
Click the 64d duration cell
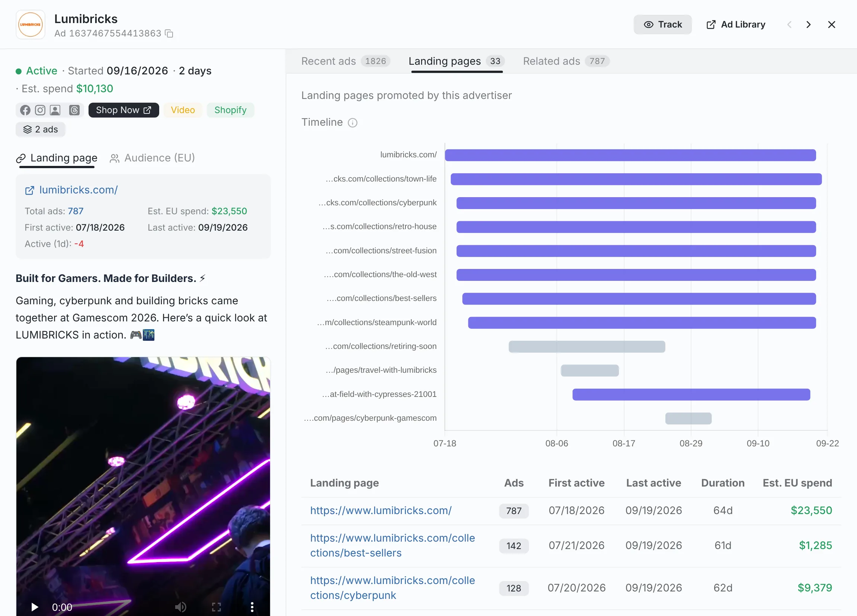point(723,511)
